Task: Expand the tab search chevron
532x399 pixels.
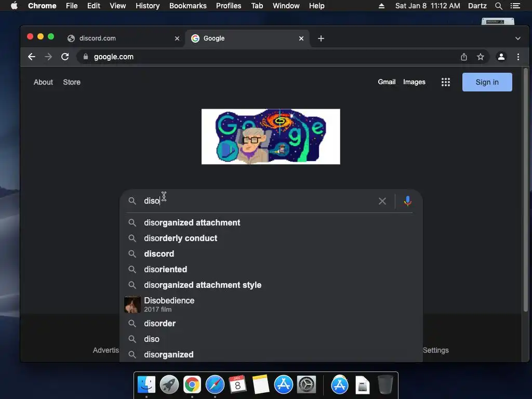Action: (x=518, y=38)
